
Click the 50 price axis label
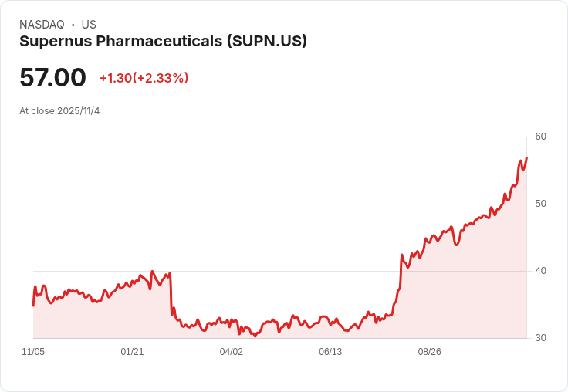click(x=540, y=204)
